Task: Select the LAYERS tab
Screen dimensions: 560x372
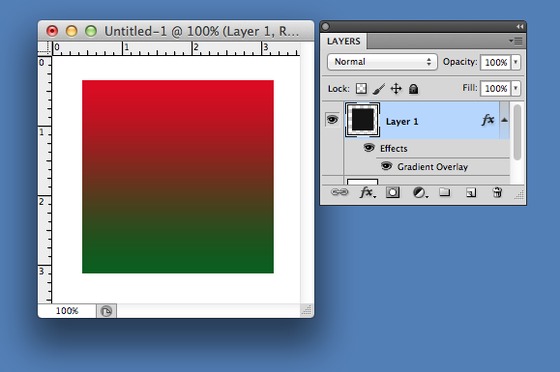Action: (344, 41)
